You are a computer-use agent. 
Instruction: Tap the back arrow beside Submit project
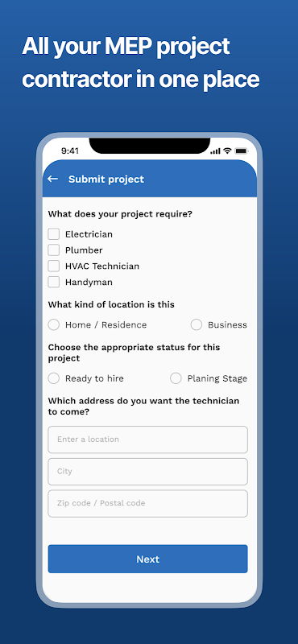tap(52, 179)
